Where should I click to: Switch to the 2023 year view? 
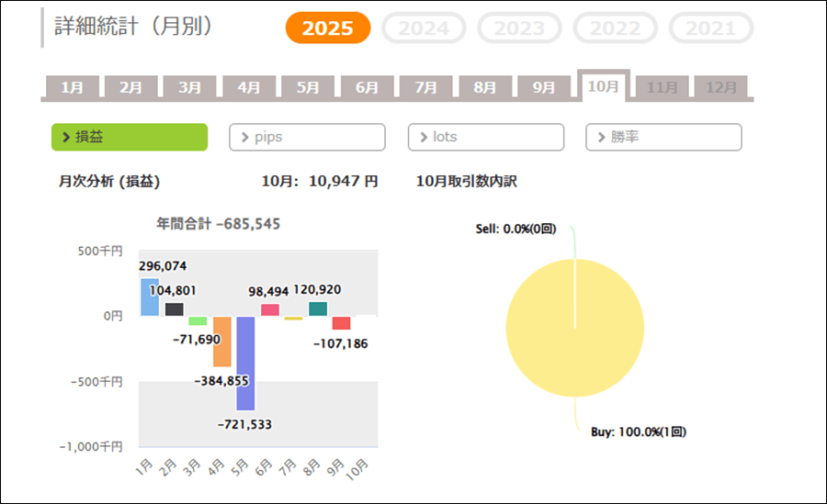[519, 28]
